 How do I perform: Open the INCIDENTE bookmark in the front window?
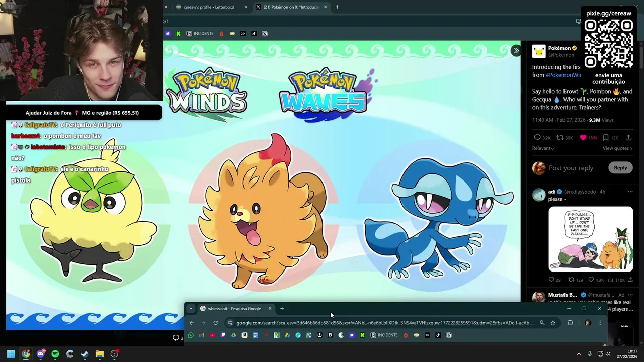[384, 335]
